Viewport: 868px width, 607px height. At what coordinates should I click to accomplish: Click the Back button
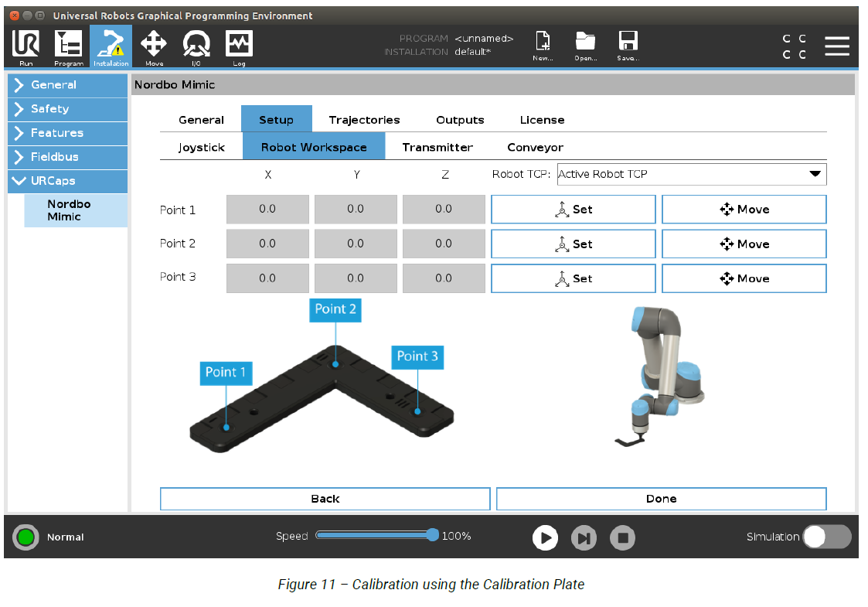coord(325,499)
